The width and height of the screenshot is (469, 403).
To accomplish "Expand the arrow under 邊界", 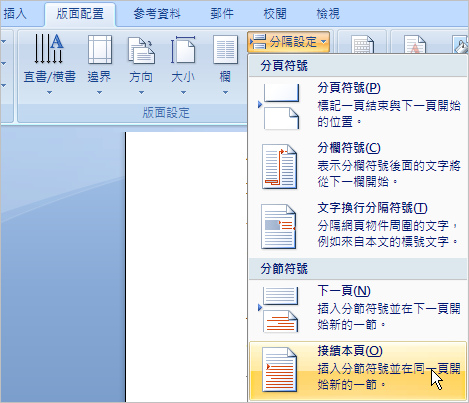I will [99, 92].
